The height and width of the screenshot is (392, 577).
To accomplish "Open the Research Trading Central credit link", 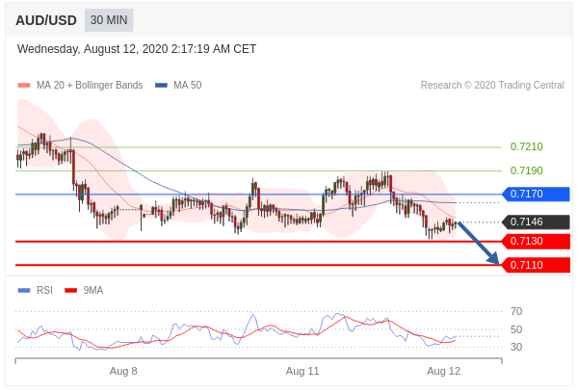I will pyautogui.click(x=492, y=86).
